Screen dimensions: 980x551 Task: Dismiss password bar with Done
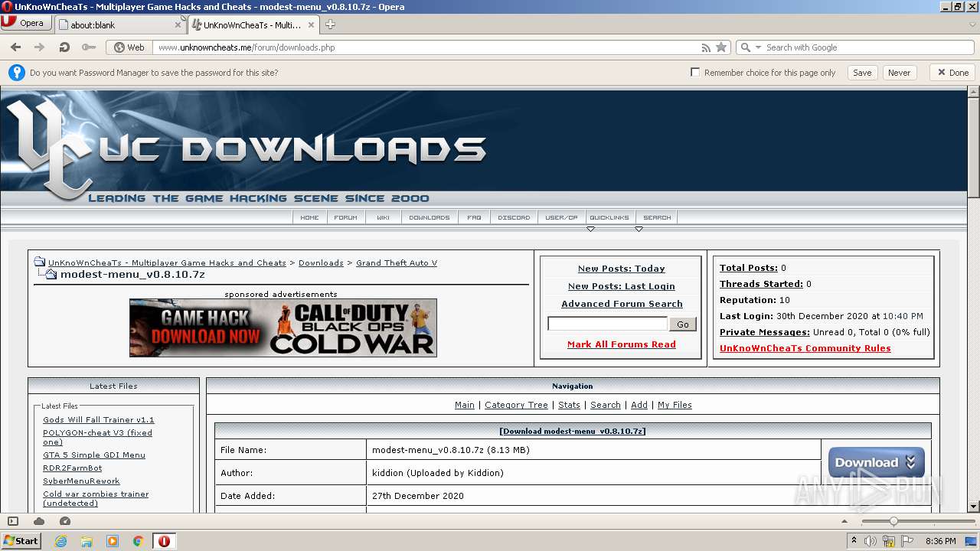point(952,73)
